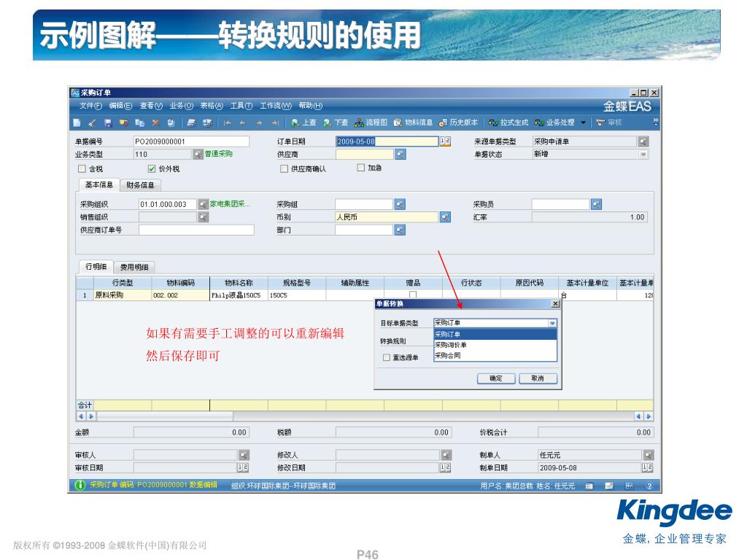747x560 pixels.
Task: Switch to the 行明细 tab
Action: (x=96, y=267)
